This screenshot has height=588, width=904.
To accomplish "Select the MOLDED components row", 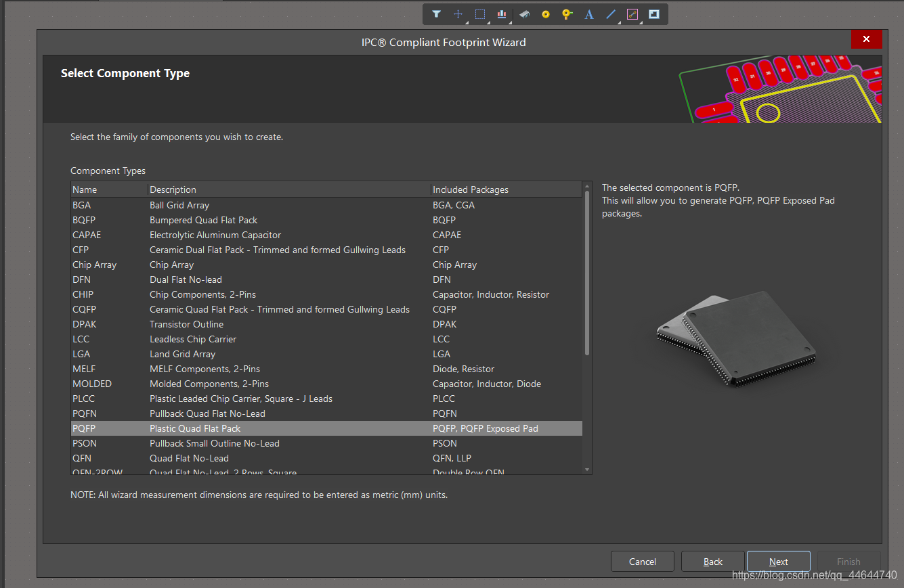I will click(x=326, y=384).
